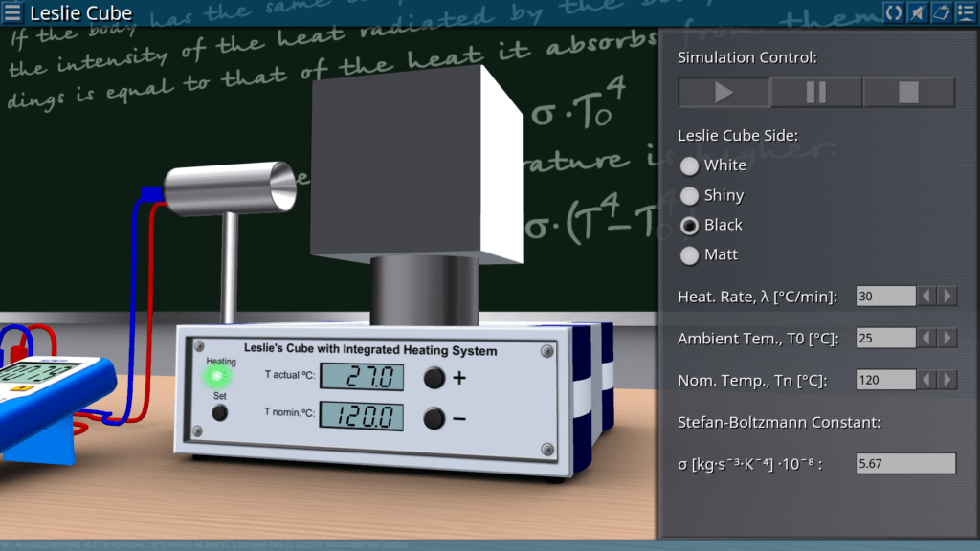This screenshot has width=980, height=551.
Task: Increase ambient temperature T0 with right arrow
Action: click(947, 339)
